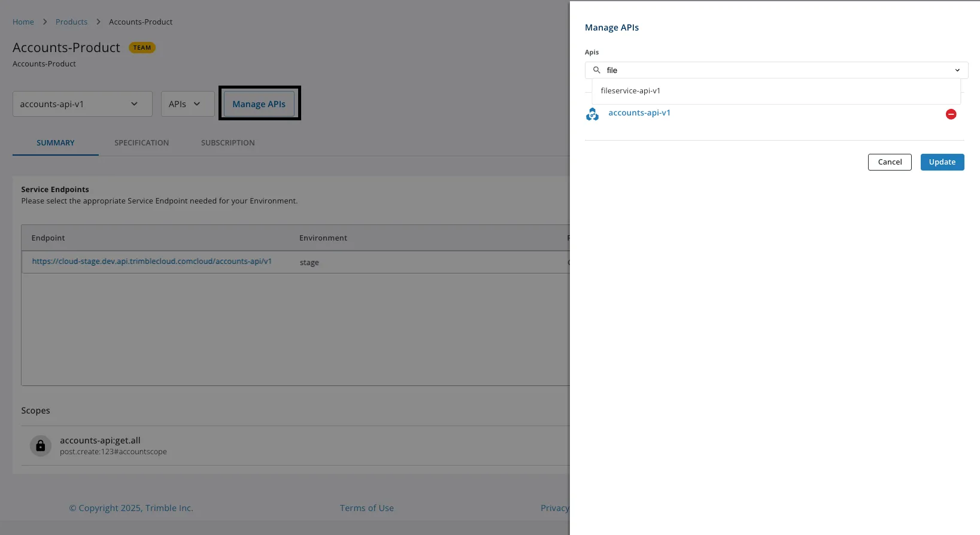
Task: Click the Accounts-Product breadcrumb text
Action: tap(141, 22)
